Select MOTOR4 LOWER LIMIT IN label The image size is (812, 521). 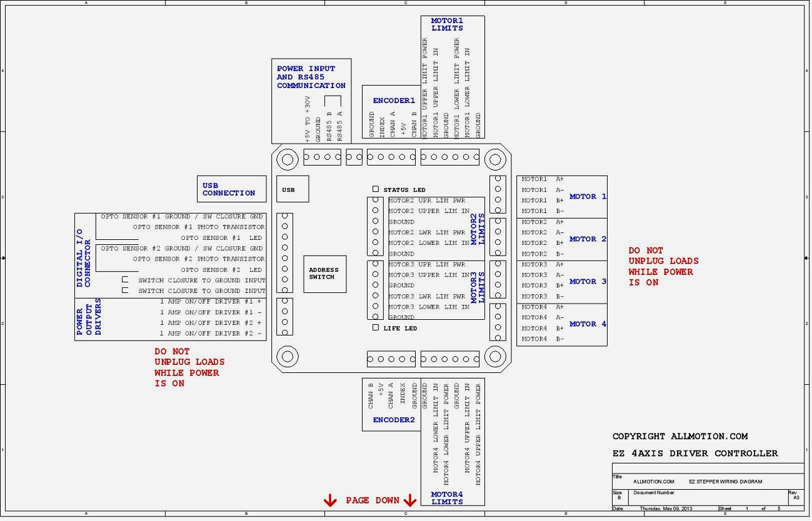click(436, 429)
